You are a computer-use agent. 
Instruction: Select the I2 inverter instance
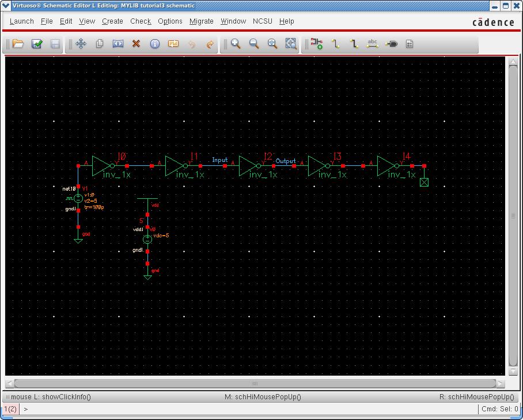250,166
